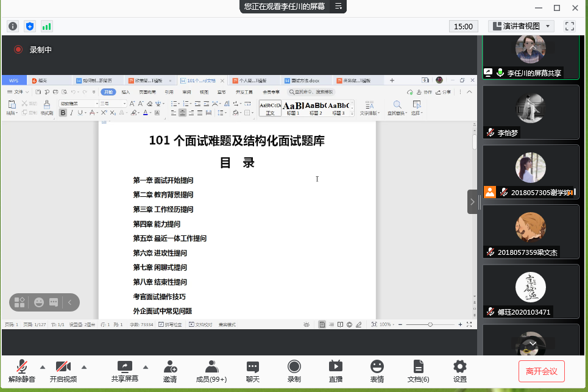Click the network signal status icon
This screenshot has height=392, width=588.
(46, 26)
